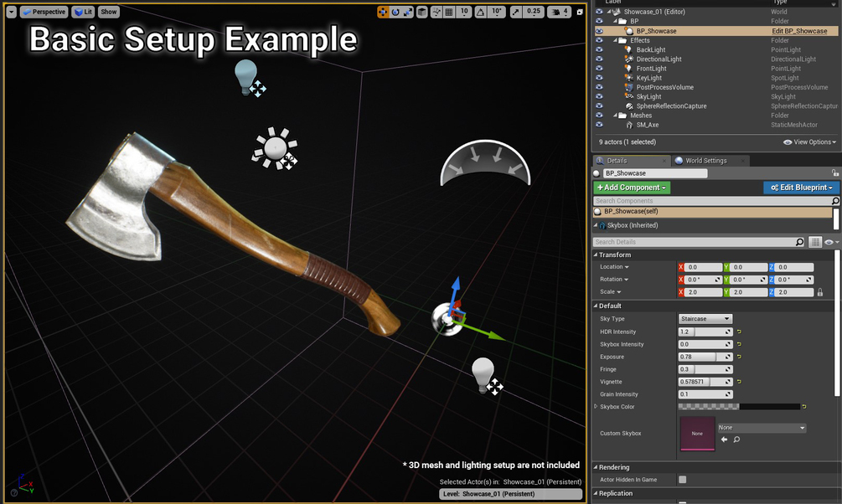842x504 pixels.
Task: Open camera speed setting showing 4
Action: click(x=559, y=12)
